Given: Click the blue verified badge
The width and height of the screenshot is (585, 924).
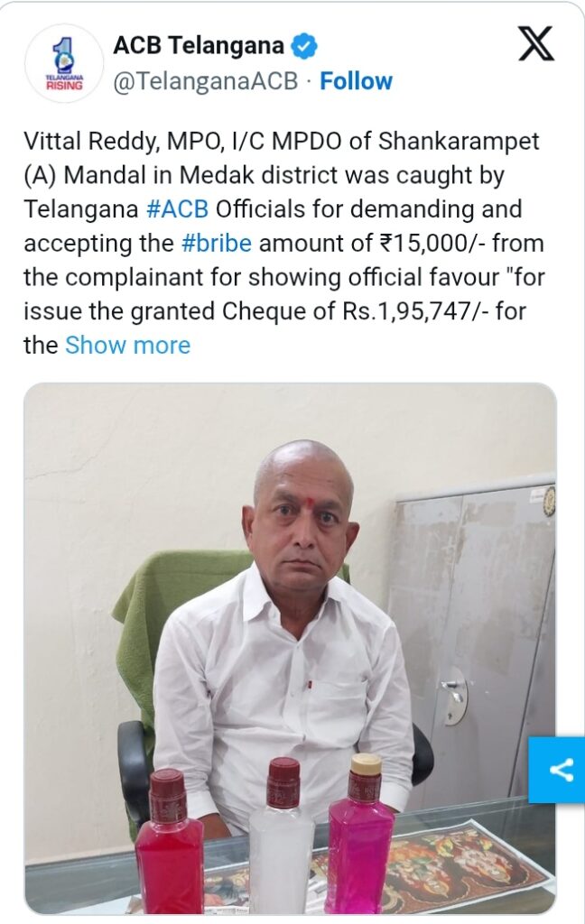Looking at the screenshot, I should click(x=305, y=46).
